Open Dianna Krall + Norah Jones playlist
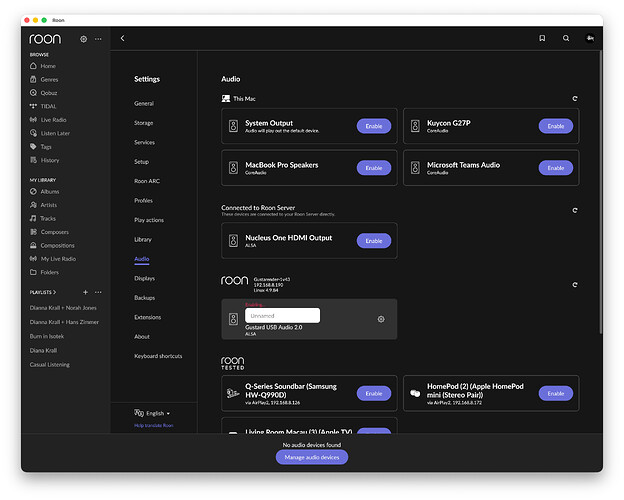 click(x=63, y=308)
